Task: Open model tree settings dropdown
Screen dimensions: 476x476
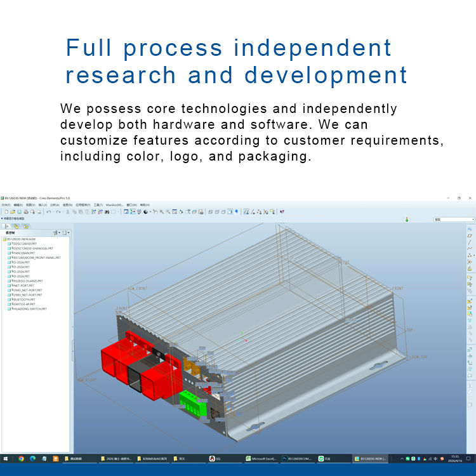Action: 57,233
